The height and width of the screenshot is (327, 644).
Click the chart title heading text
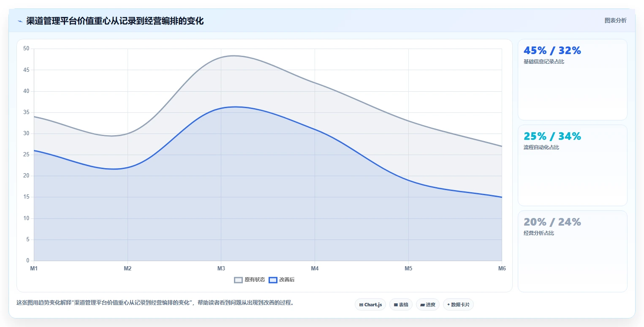click(x=115, y=21)
